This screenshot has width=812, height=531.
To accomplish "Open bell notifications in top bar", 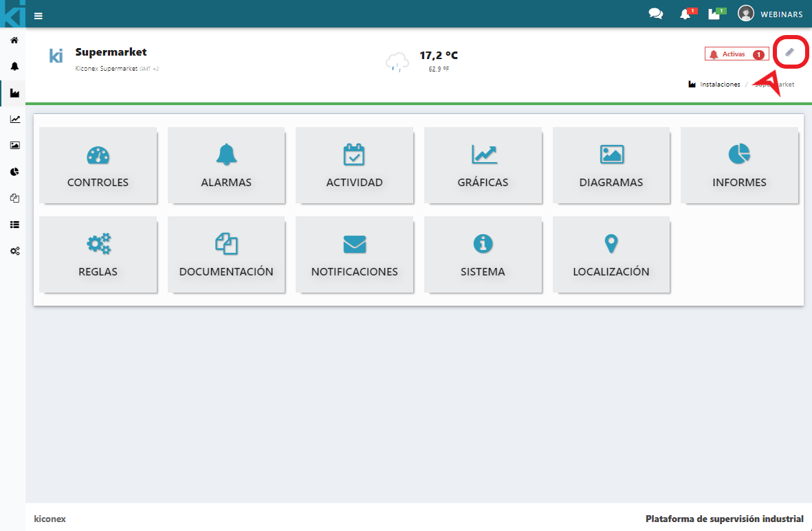I will (x=685, y=14).
